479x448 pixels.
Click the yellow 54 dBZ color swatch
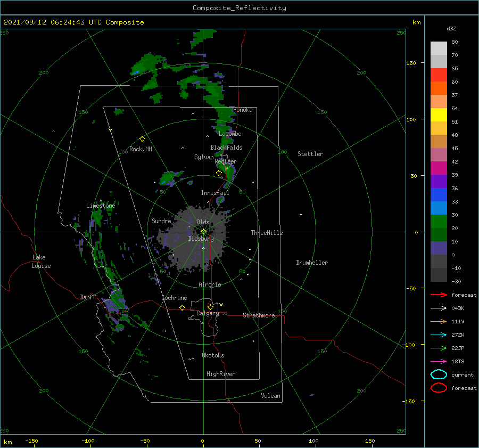tap(439, 115)
